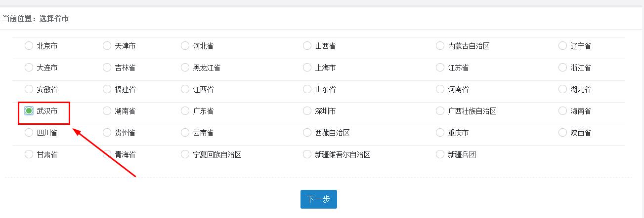Screen dimensions: 644x218
Task: Pick the 内蒙古自治区 radio option
Action: tap(440, 46)
